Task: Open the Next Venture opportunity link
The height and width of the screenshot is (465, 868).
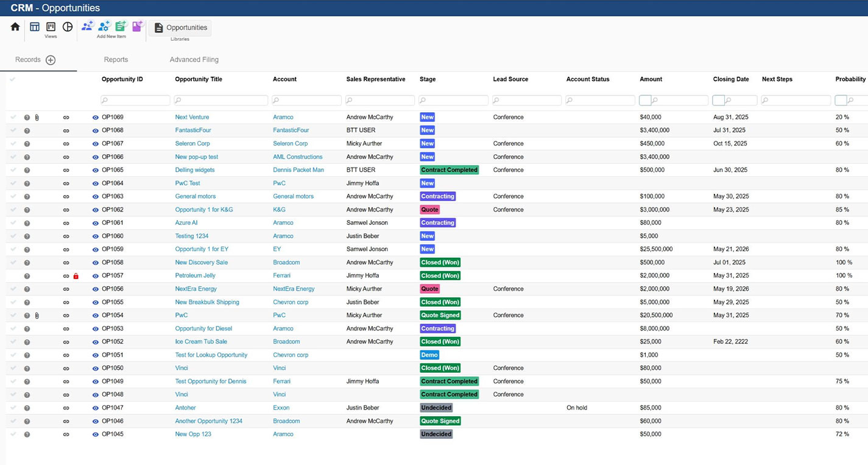Action: 192,117
